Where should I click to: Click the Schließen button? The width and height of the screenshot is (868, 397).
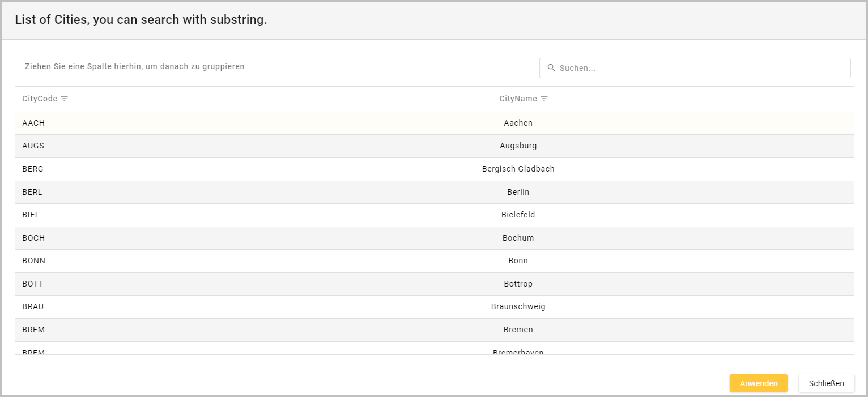pos(826,383)
